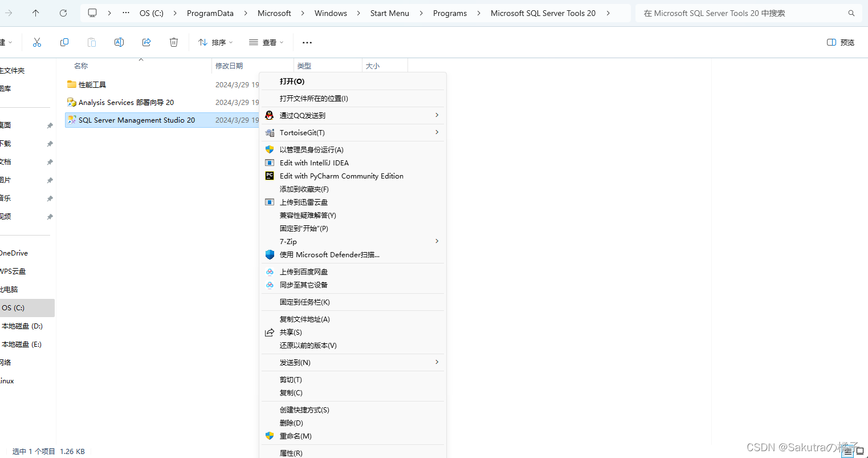Switch to large icons view in the status bar
Image resolution: width=868 pixels, height=458 pixels.
point(860,451)
